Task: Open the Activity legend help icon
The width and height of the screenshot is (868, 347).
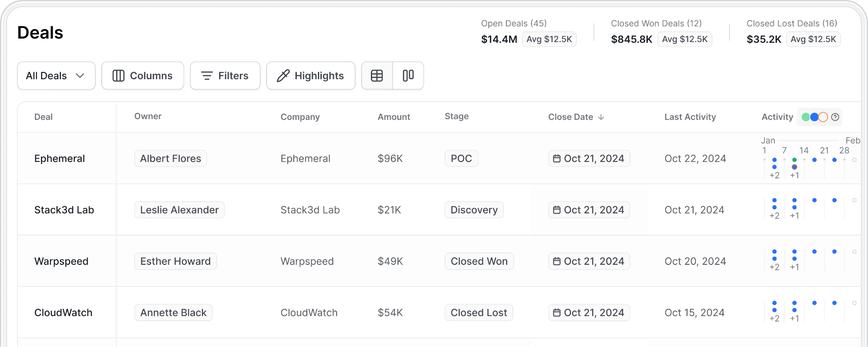Action: pos(835,117)
